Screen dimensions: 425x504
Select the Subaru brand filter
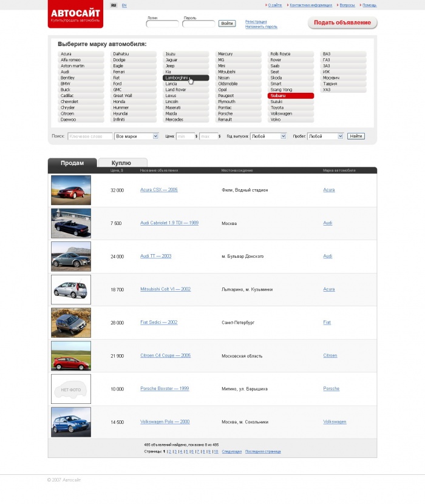[290, 96]
